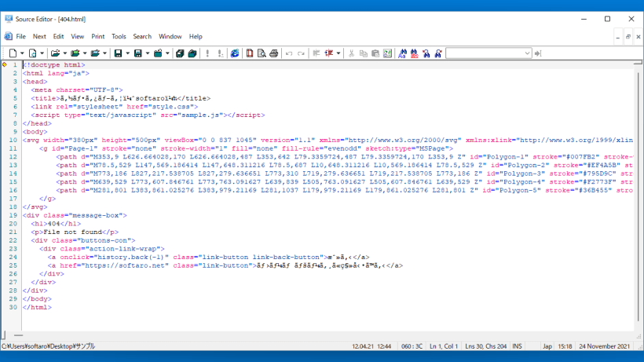Click the third blue open folder icon
Viewport: 644px width, 362px height.
pos(95,53)
